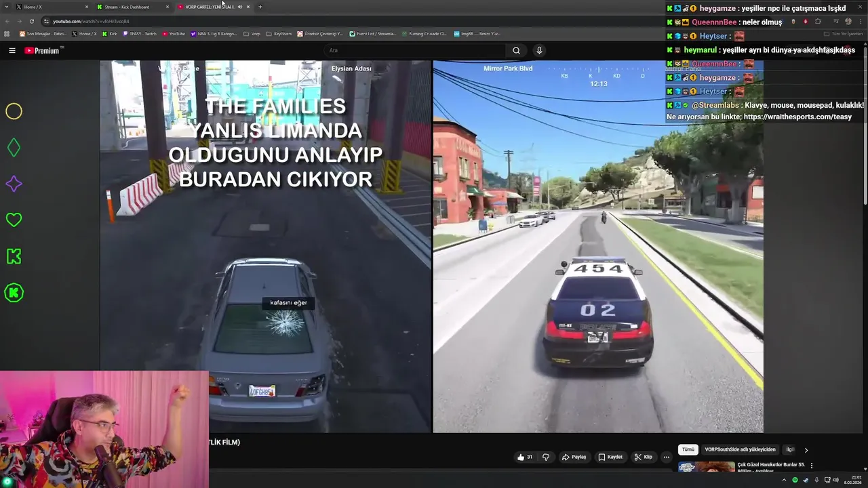Mute the VORP CARTEL tab audio icon
The width and height of the screenshot is (868, 488).
click(239, 7)
